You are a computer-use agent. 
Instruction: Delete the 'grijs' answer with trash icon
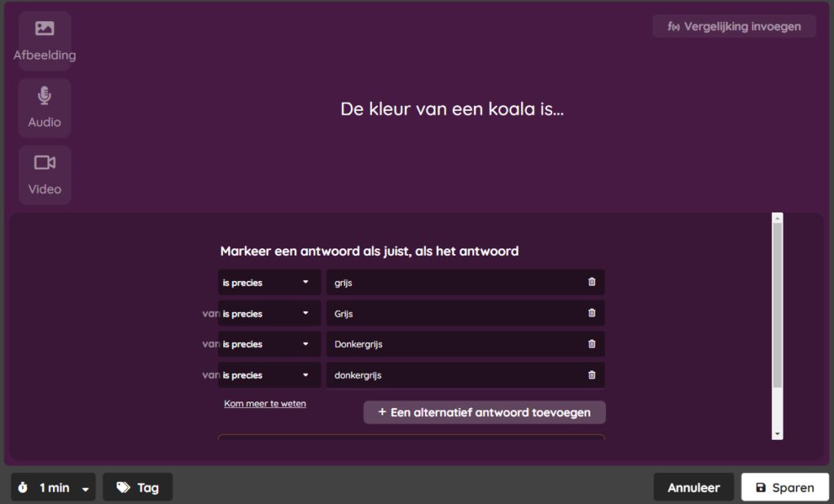coord(591,282)
